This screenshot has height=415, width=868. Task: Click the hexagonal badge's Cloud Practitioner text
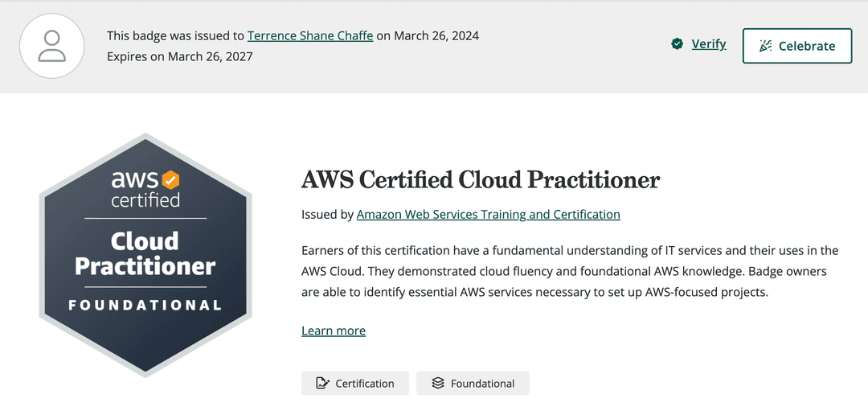click(145, 253)
